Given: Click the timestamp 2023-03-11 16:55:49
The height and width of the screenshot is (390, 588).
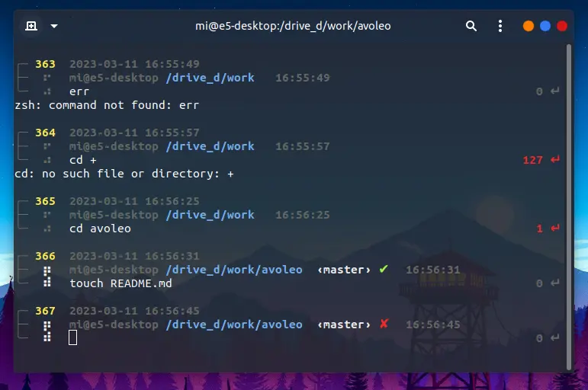Looking at the screenshot, I should click(x=134, y=64).
